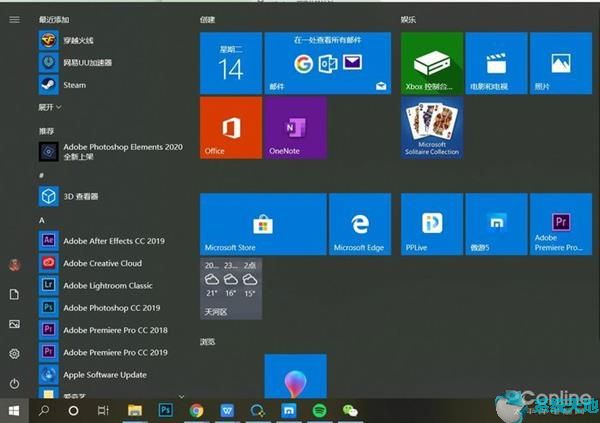This screenshot has height=423, width=600.
Task: Open Microsoft Solitaire Collection tile
Action: click(x=432, y=127)
